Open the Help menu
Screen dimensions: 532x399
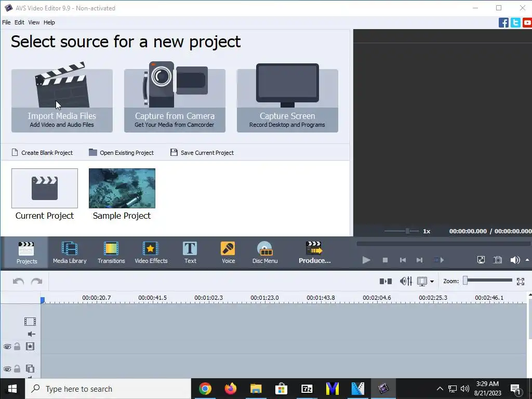49,22
